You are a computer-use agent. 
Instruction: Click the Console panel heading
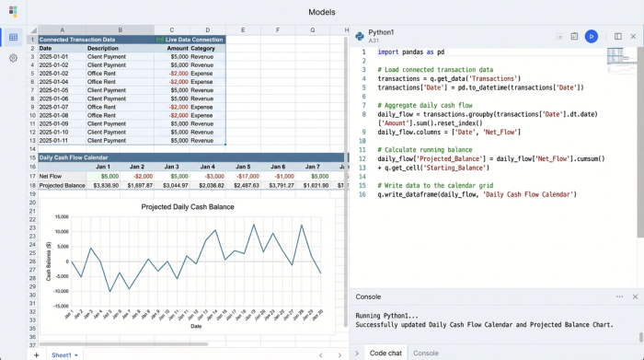[368, 296]
